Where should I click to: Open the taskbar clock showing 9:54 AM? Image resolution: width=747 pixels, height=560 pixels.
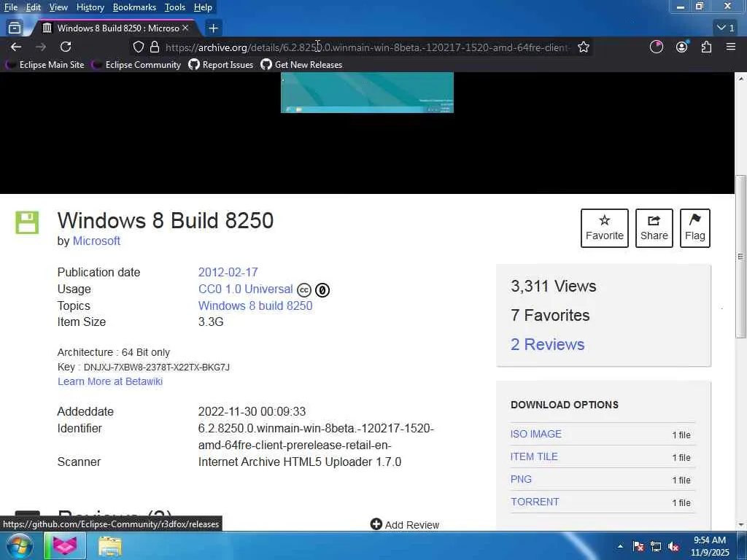click(x=710, y=546)
